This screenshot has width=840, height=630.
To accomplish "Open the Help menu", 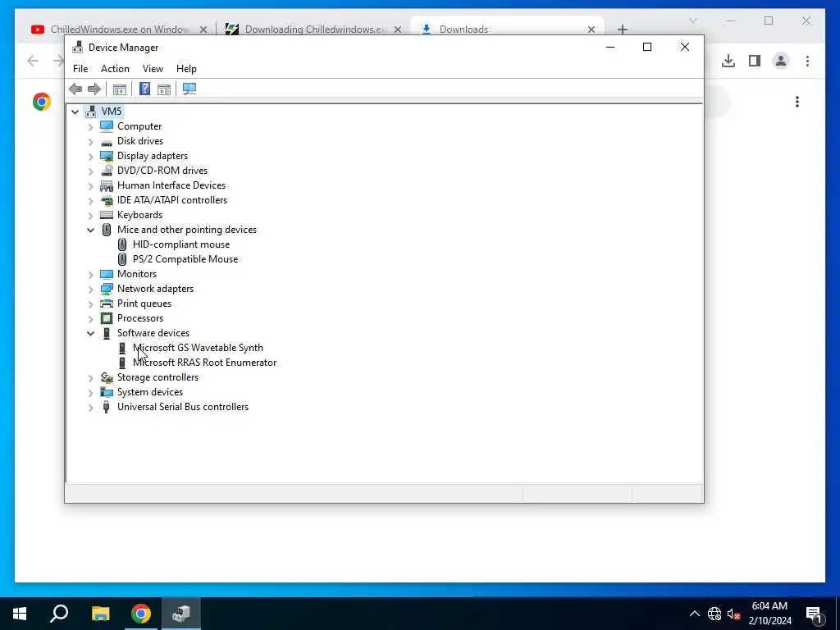I will [x=186, y=69].
